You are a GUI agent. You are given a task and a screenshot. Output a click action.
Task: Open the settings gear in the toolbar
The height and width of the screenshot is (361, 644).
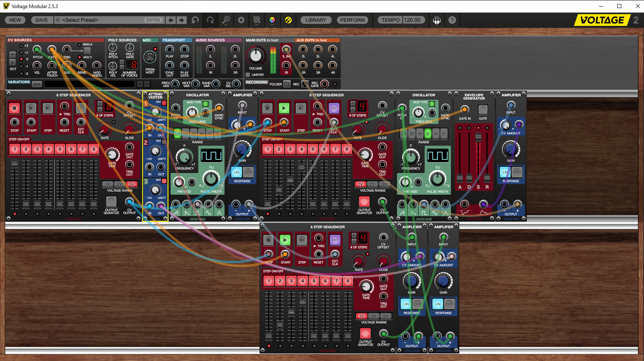[241, 20]
